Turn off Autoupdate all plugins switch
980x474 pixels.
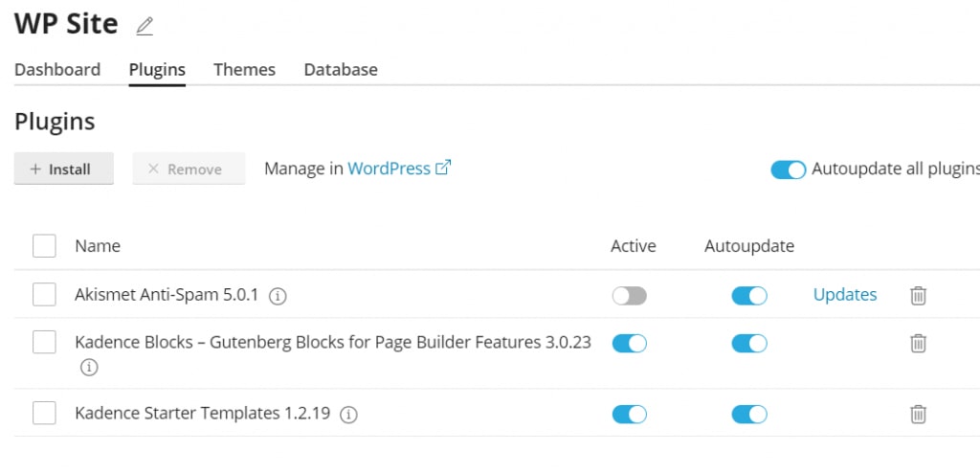tap(789, 169)
